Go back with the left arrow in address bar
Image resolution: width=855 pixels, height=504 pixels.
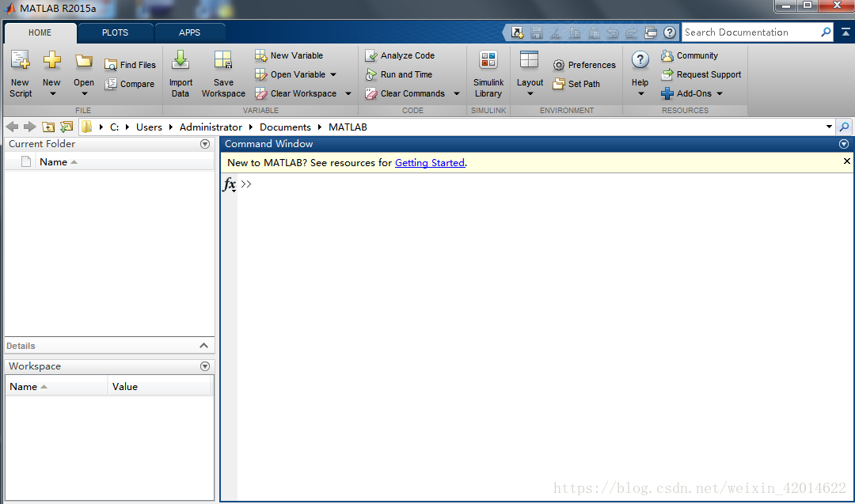click(12, 127)
